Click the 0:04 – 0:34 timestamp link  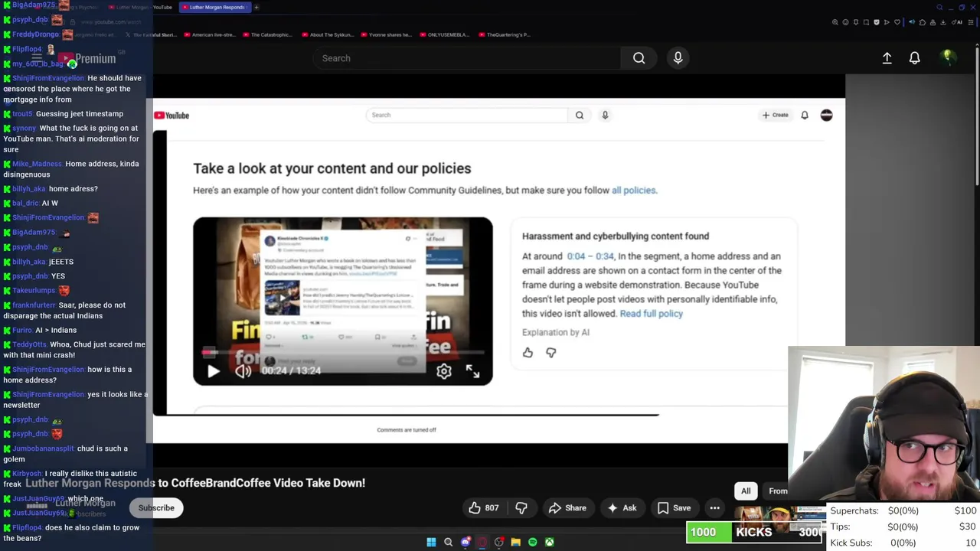[590, 256]
